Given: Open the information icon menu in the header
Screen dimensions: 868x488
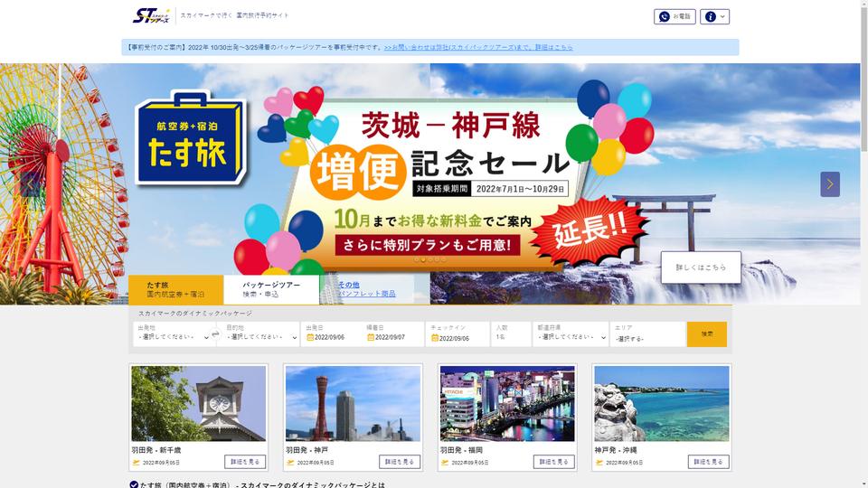Looking at the screenshot, I should click(711, 16).
